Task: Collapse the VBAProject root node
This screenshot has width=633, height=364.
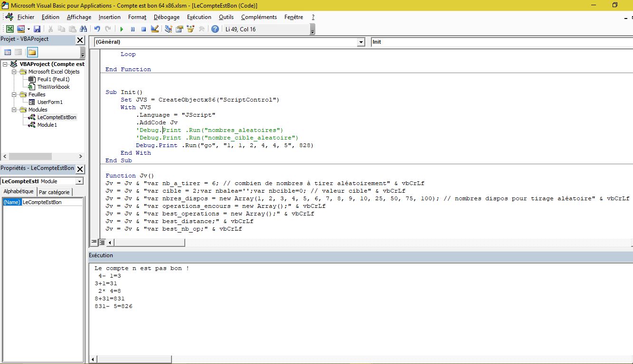Action: [5, 64]
